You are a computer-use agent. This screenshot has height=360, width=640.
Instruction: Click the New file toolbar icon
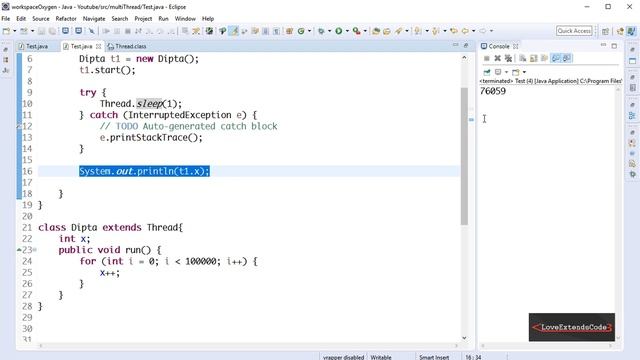tap(6, 31)
